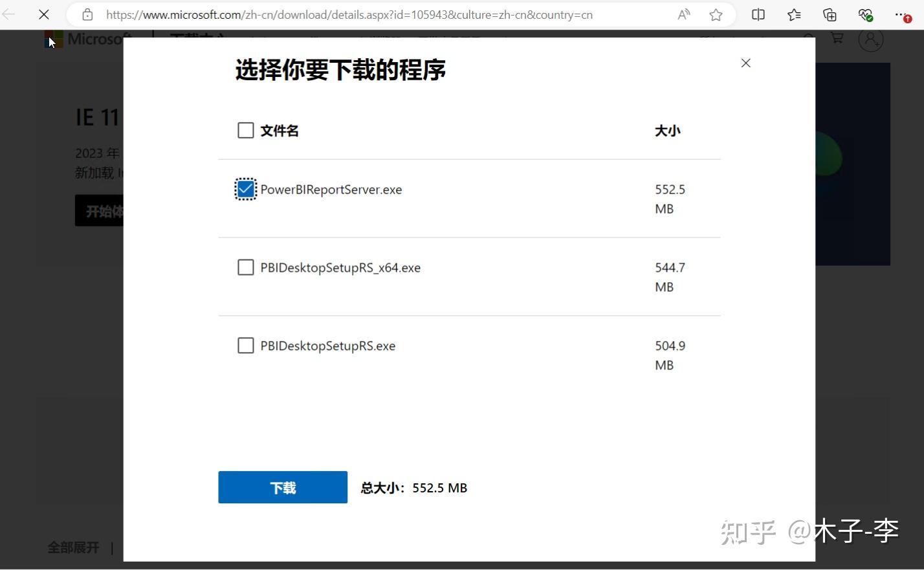924x570 pixels.
Task: Click the 544.7 MB size value
Action: pyautogui.click(x=670, y=277)
